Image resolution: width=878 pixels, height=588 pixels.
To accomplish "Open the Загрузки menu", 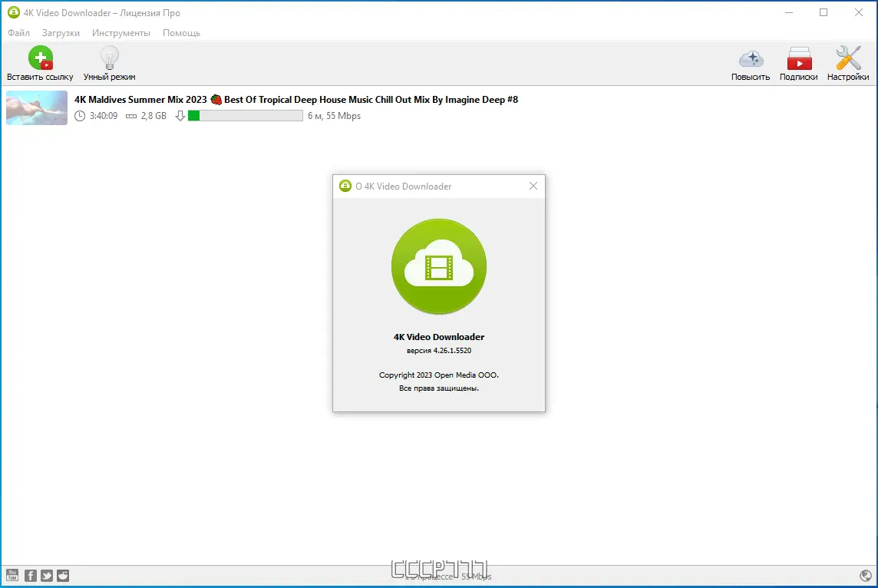I will point(61,33).
